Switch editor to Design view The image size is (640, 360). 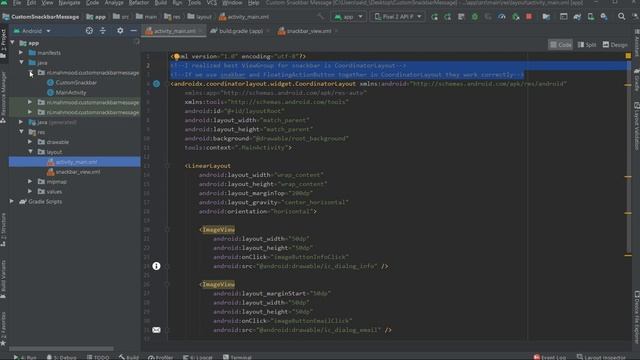click(615, 44)
